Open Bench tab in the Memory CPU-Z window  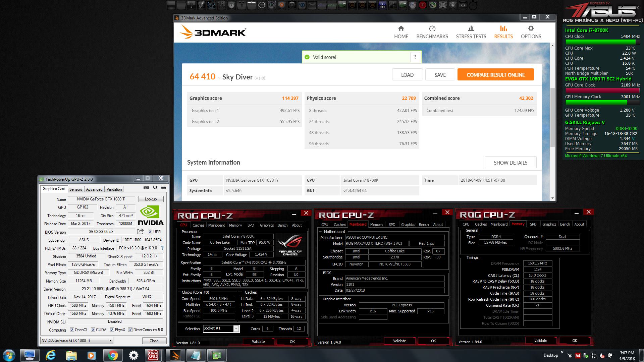tap(565, 224)
